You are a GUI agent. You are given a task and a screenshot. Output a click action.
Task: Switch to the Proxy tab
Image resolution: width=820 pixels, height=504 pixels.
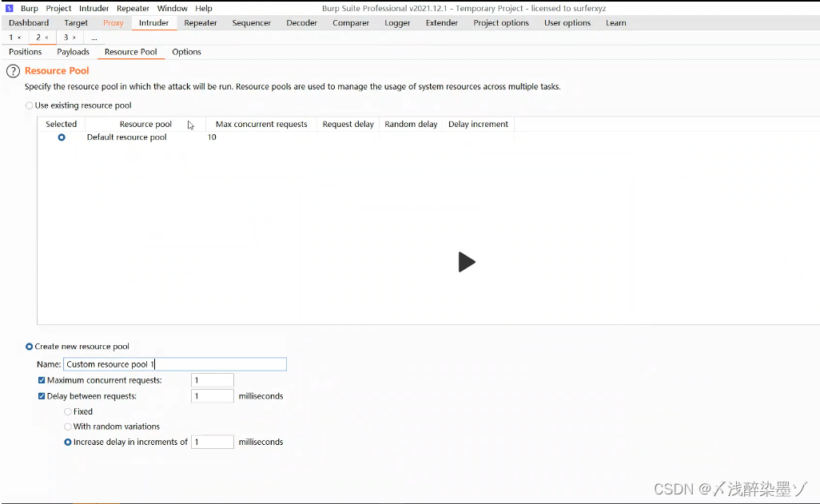(113, 23)
